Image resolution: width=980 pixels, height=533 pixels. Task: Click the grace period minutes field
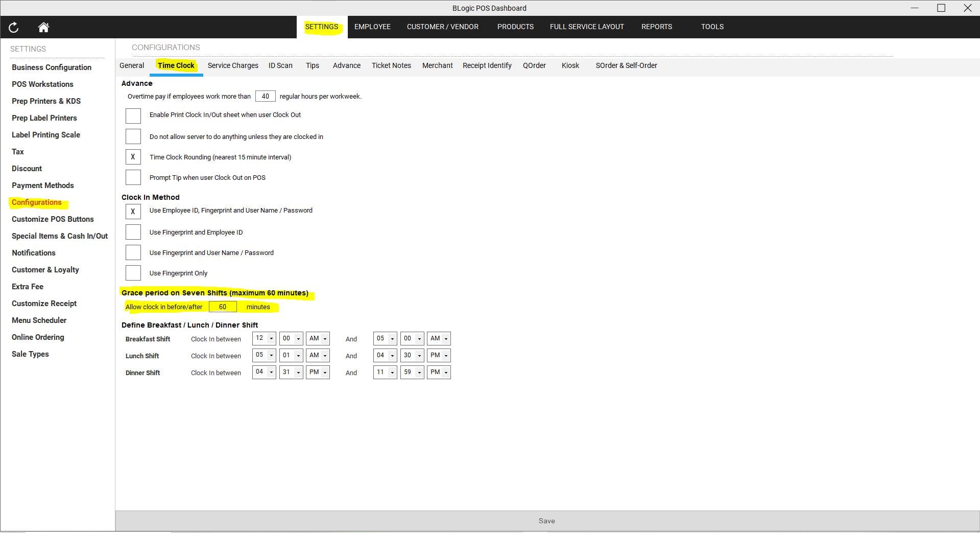coord(223,307)
